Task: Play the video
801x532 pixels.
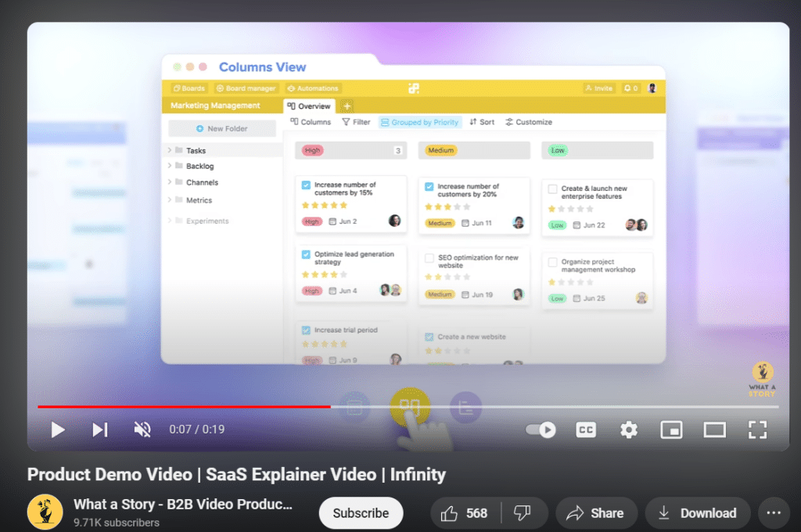Action: point(57,430)
